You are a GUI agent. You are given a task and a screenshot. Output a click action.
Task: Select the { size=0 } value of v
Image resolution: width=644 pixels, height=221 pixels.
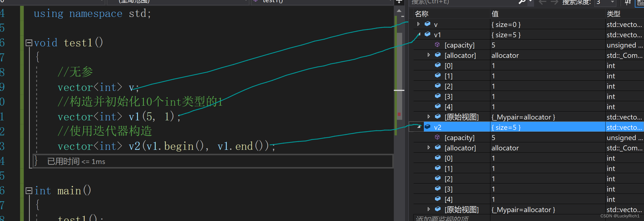coord(506,24)
